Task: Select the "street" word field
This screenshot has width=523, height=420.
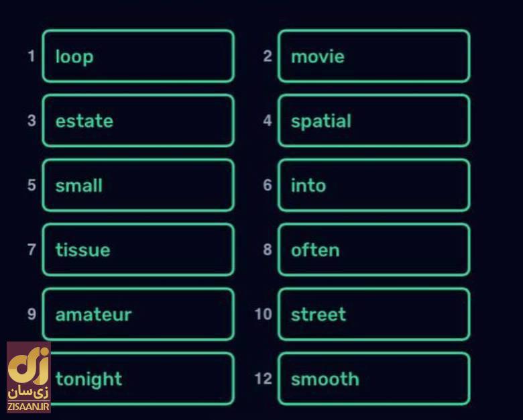Action: tap(373, 314)
